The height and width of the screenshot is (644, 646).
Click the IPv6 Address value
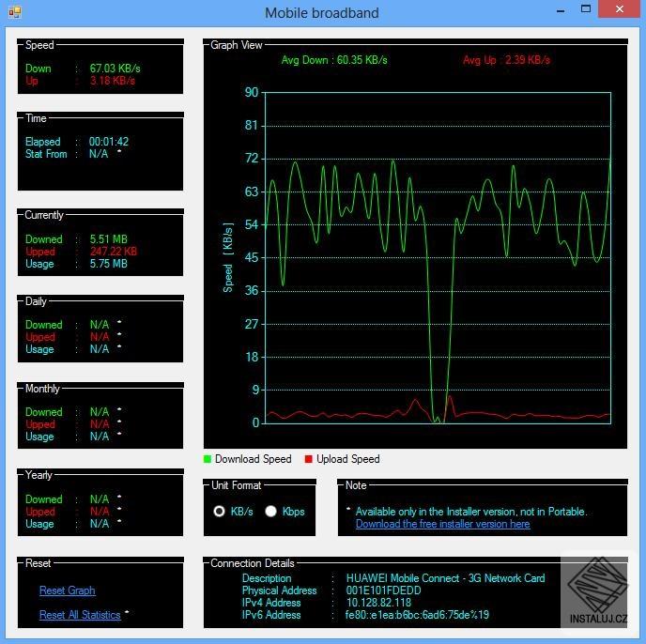coord(417,615)
